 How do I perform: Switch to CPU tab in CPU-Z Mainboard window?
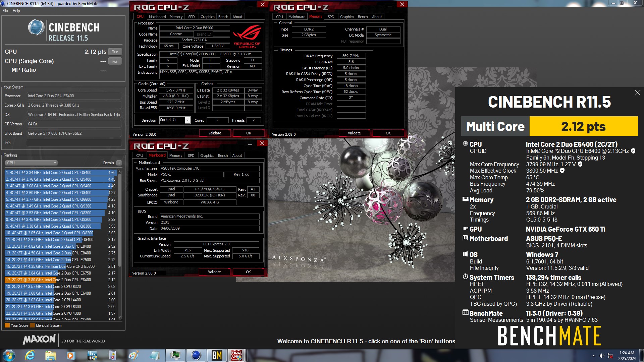click(140, 156)
